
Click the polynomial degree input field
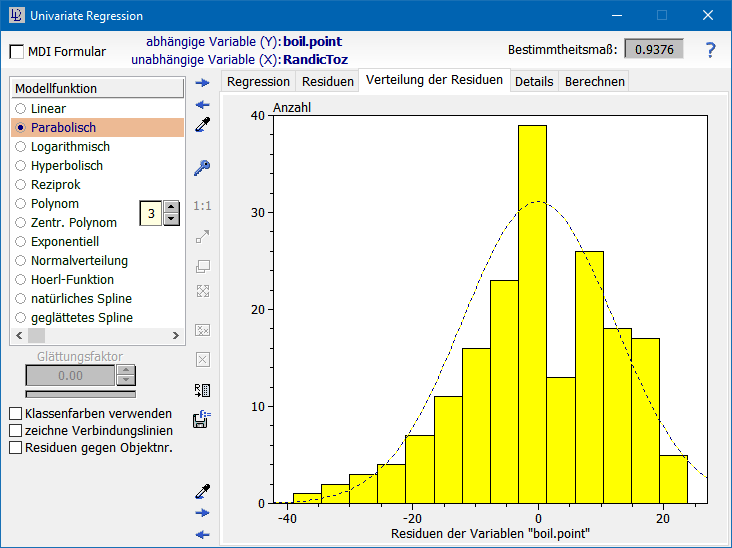(x=150, y=213)
